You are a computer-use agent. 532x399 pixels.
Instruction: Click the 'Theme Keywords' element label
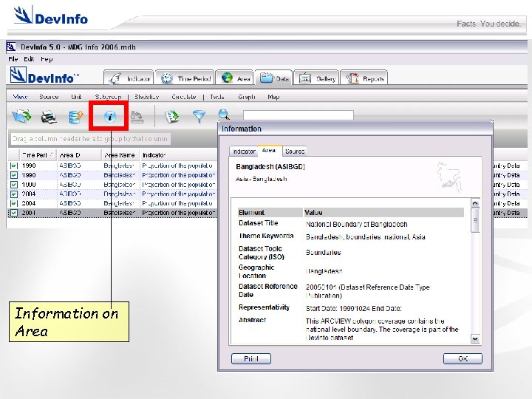pyautogui.click(x=266, y=236)
